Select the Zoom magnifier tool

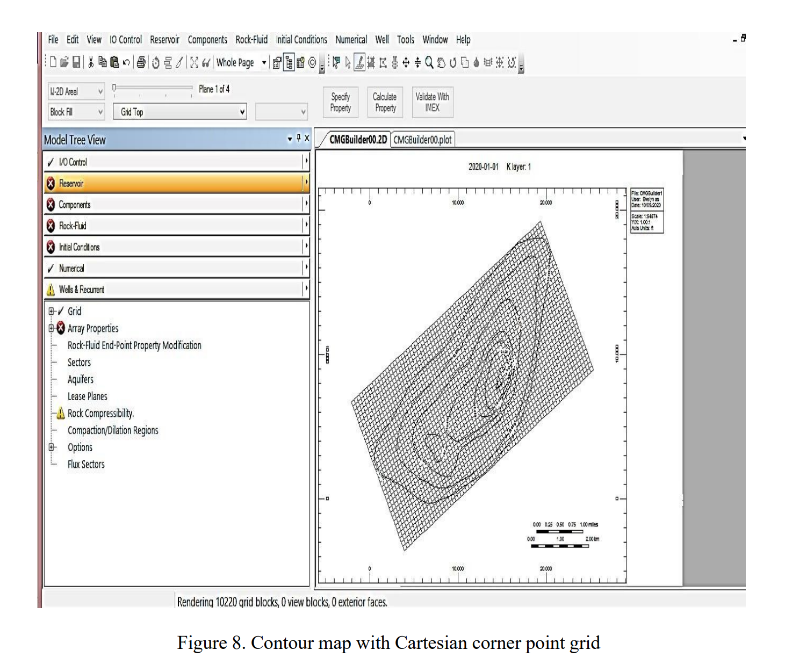(429, 63)
